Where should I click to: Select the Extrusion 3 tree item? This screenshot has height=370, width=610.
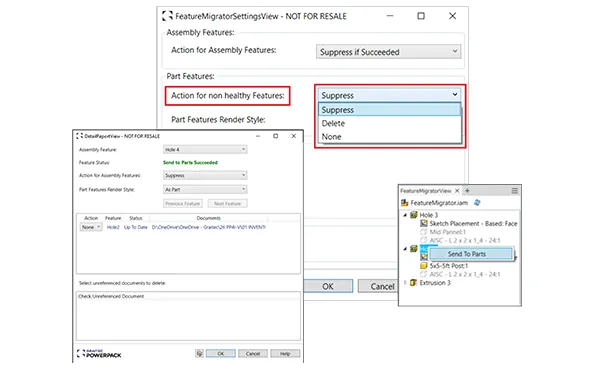pos(435,283)
